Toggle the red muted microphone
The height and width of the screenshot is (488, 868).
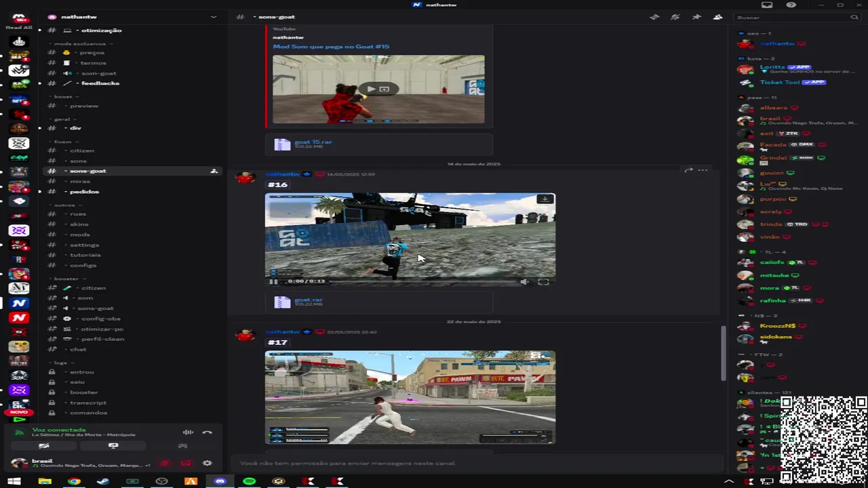click(164, 464)
